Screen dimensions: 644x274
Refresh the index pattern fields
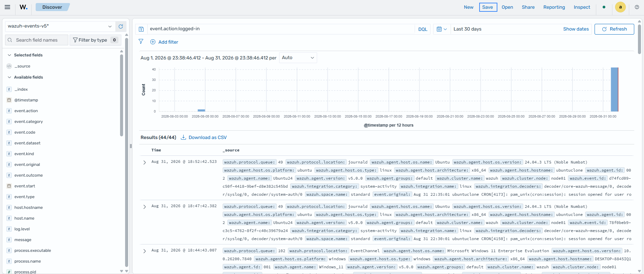click(x=121, y=26)
